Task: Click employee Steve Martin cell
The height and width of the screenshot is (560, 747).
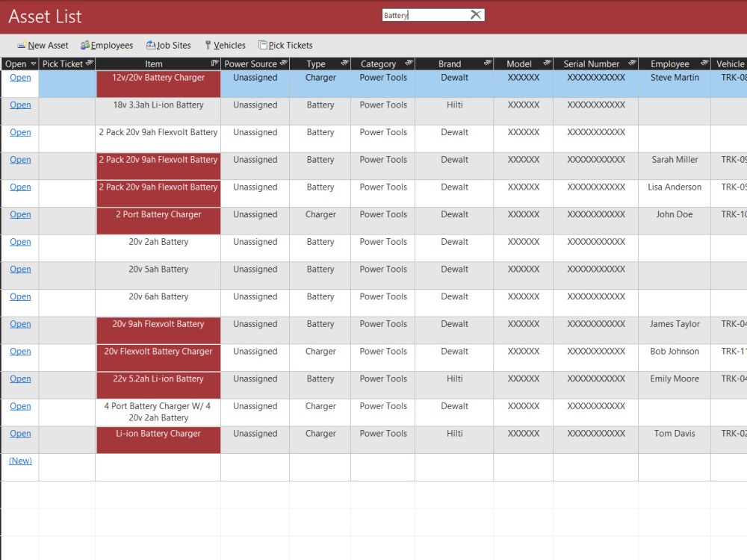Action: (674, 84)
